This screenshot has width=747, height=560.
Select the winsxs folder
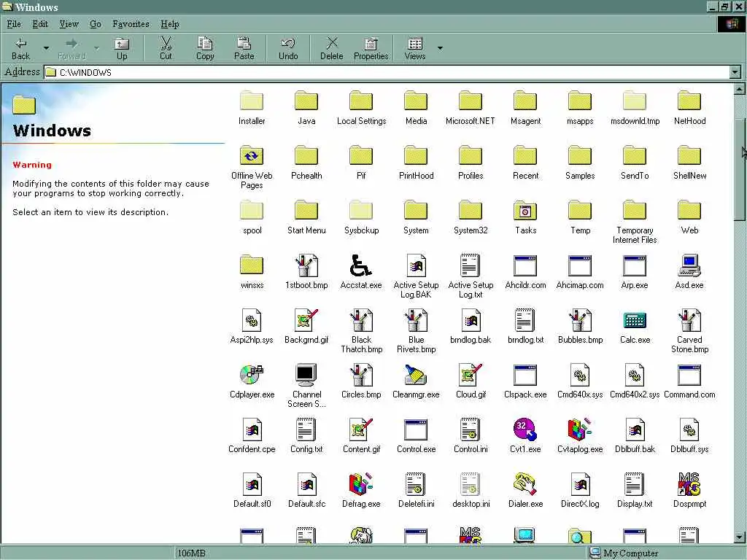click(x=252, y=265)
